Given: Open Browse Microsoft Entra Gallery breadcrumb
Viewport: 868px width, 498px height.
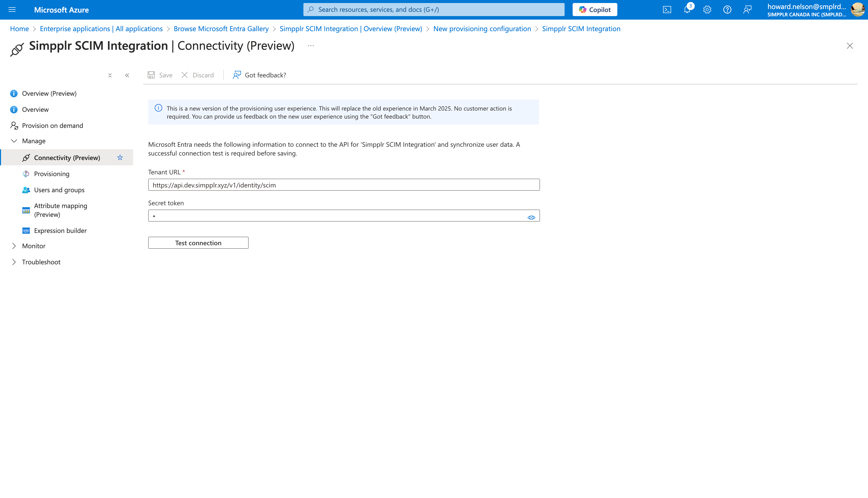Looking at the screenshot, I should tap(221, 29).
